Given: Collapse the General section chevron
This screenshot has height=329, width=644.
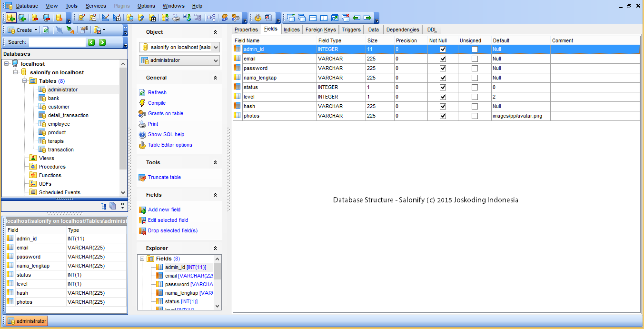Looking at the screenshot, I should tap(215, 78).
